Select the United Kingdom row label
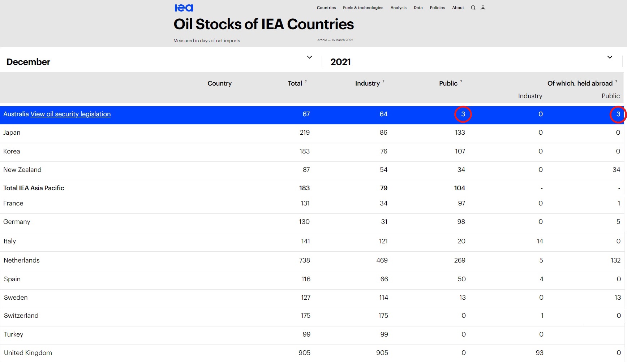Viewport: 627px width, 364px height. tap(28, 353)
